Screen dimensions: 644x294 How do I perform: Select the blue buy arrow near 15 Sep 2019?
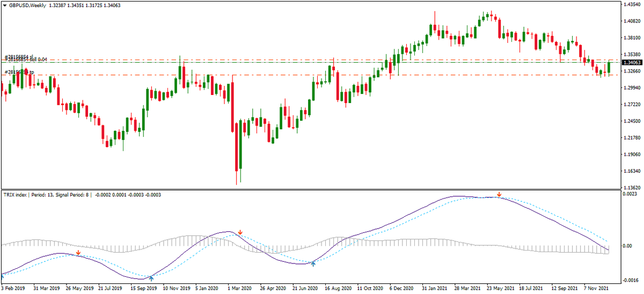151,278
